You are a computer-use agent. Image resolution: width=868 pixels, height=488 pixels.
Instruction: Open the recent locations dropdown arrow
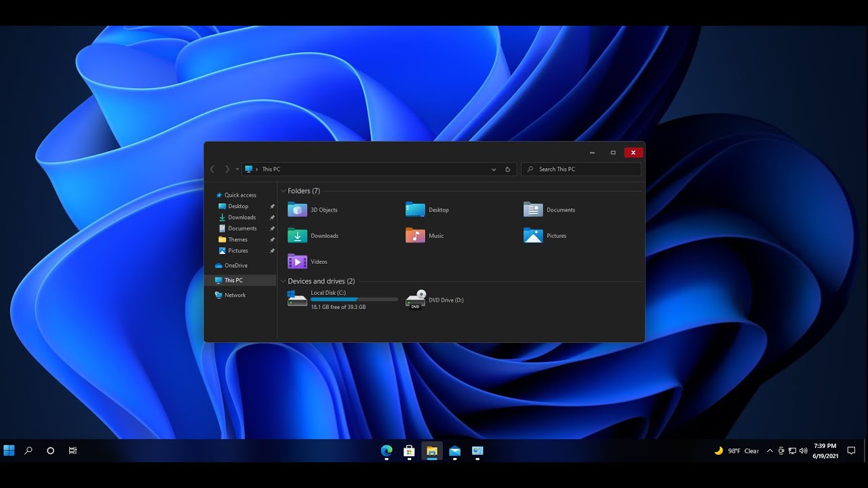point(237,169)
